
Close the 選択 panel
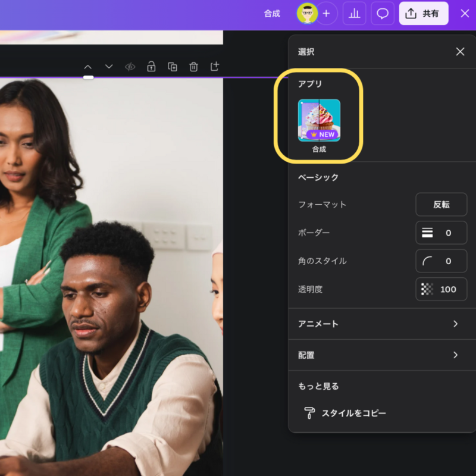[x=460, y=52]
